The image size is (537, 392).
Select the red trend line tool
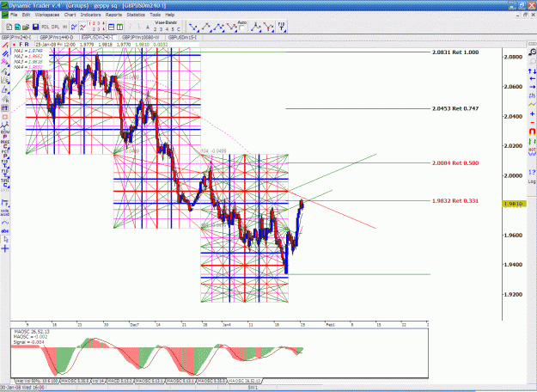5,46
